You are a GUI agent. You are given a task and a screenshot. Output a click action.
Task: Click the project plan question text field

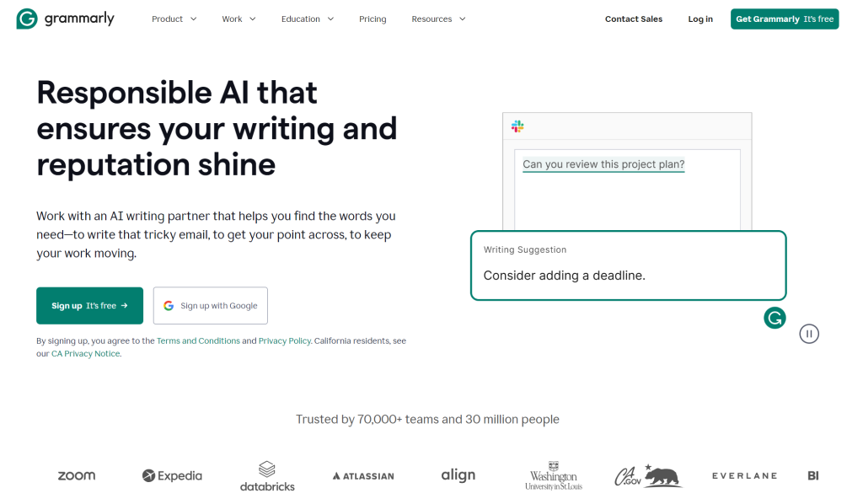[x=603, y=164]
